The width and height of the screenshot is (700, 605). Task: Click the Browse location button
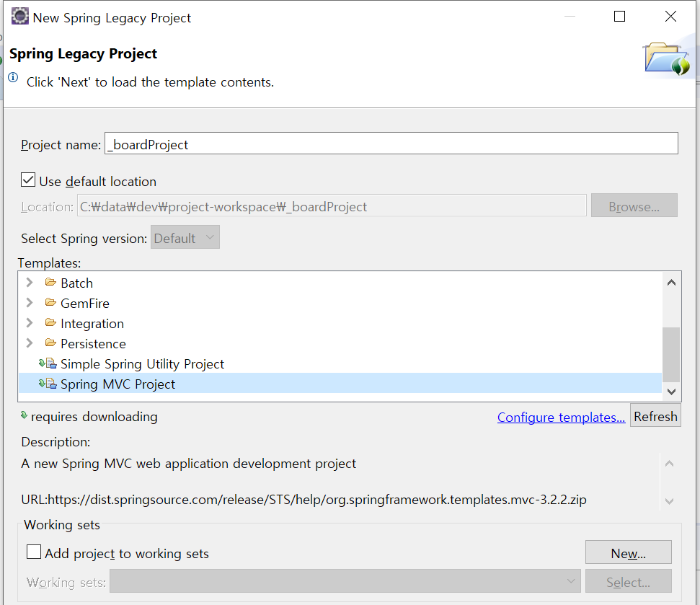pyautogui.click(x=634, y=206)
